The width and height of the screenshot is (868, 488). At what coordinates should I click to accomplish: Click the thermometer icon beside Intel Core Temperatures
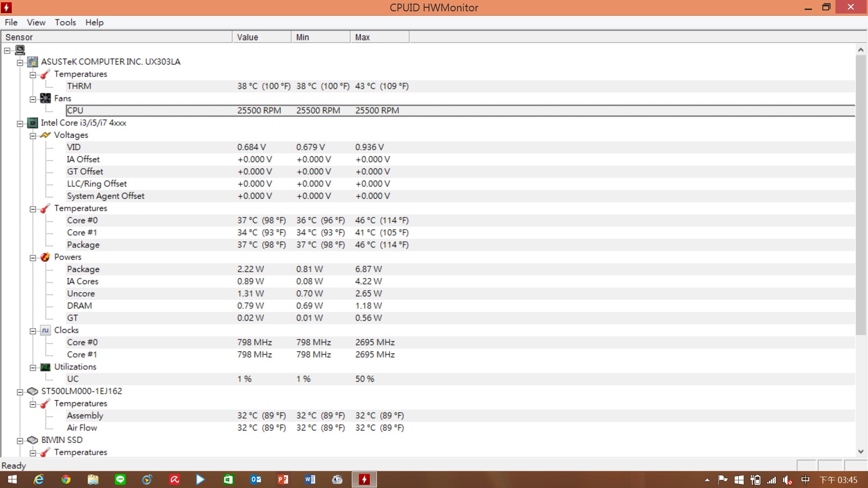(x=45, y=208)
